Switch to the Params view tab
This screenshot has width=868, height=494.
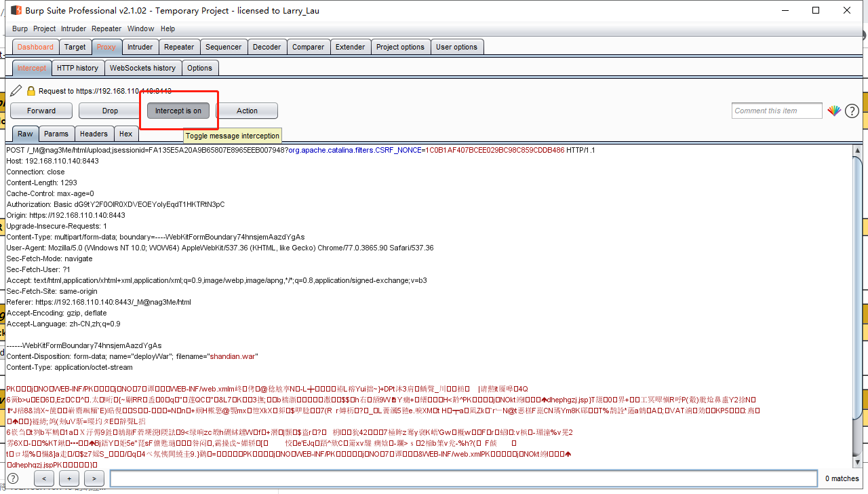pyautogui.click(x=57, y=134)
